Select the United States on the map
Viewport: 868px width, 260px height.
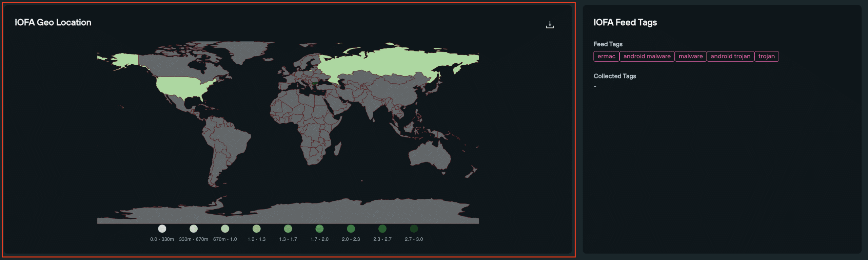click(183, 86)
